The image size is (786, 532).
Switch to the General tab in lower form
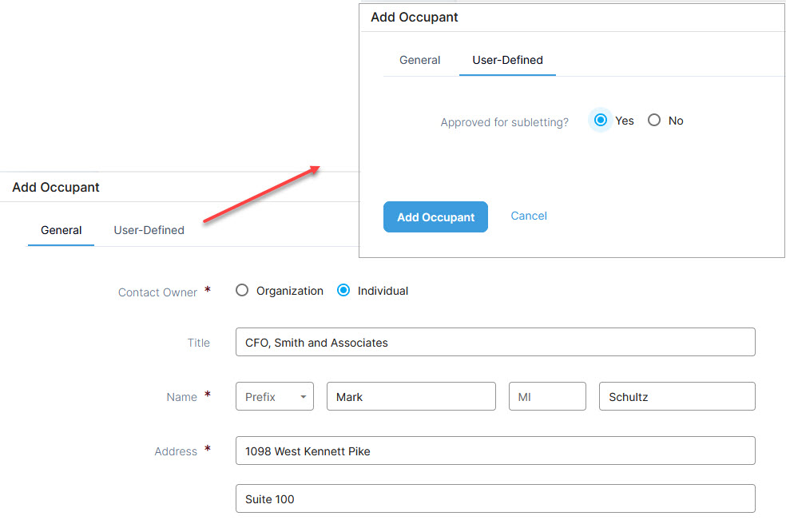coord(62,230)
